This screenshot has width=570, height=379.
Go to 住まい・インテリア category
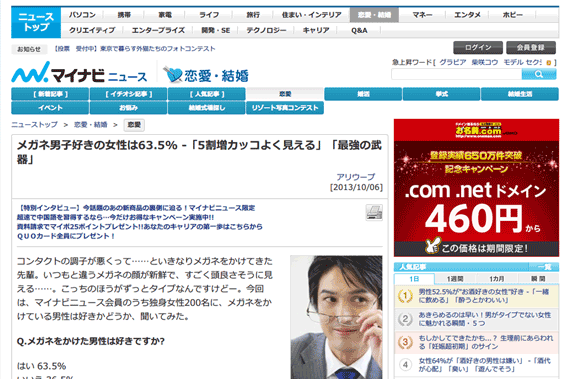(312, 15)
